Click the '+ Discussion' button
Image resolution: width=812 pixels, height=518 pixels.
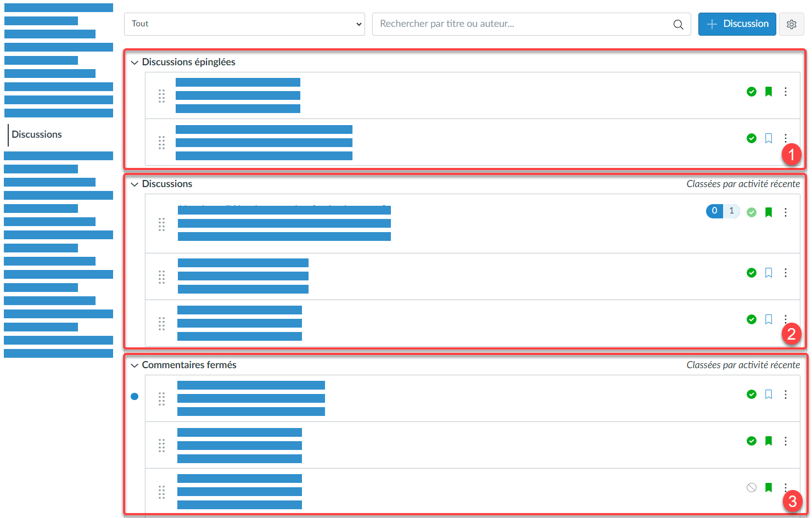point(737,24)
